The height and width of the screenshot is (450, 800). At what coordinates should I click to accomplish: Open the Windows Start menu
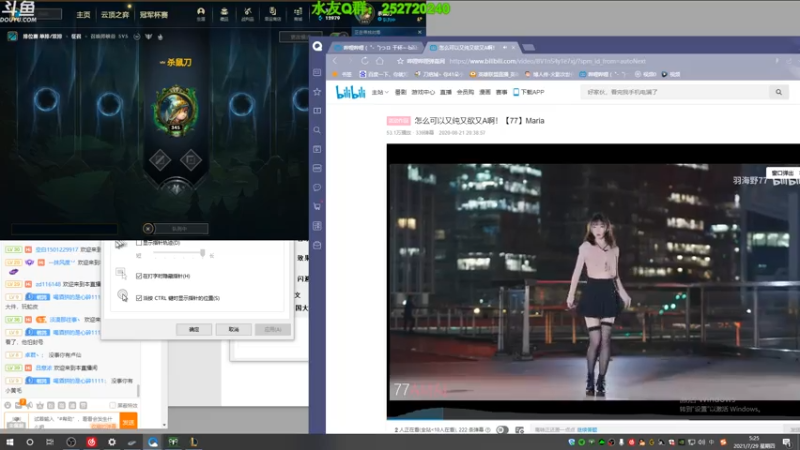click(x=9, y=442)
